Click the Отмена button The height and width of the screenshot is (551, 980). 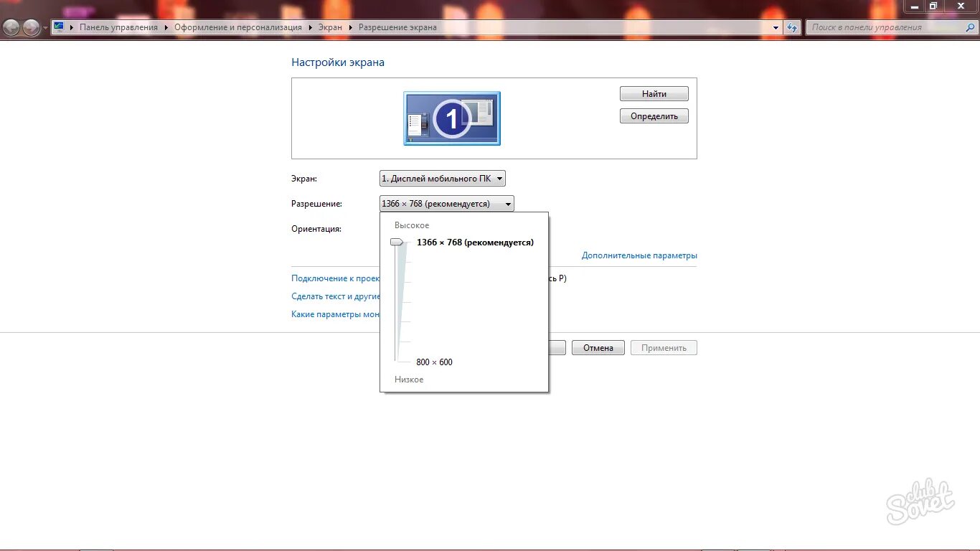pos(598,348)
